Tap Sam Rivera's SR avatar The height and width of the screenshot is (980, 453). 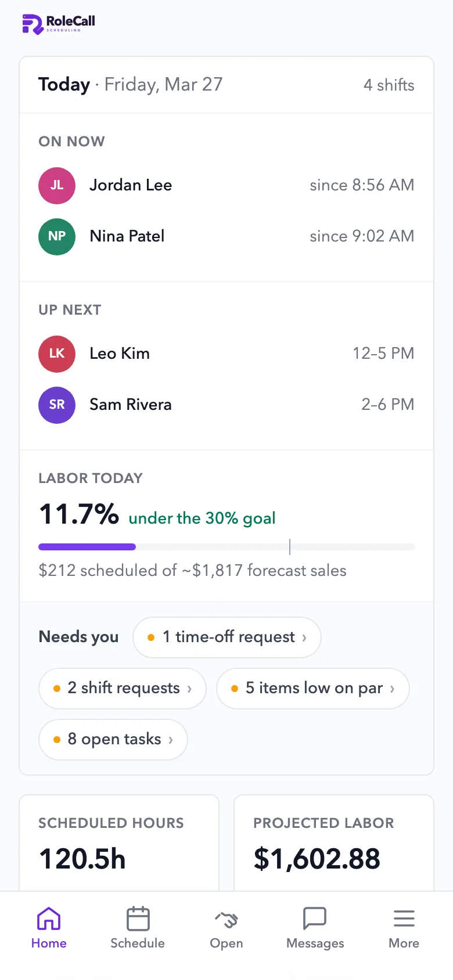tap(57, 405)
